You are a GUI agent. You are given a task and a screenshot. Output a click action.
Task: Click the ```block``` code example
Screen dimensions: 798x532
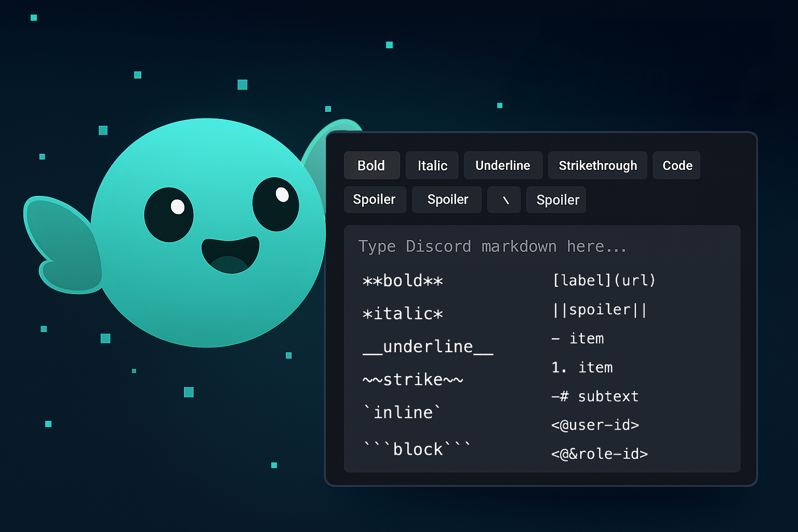pos(417,448)
